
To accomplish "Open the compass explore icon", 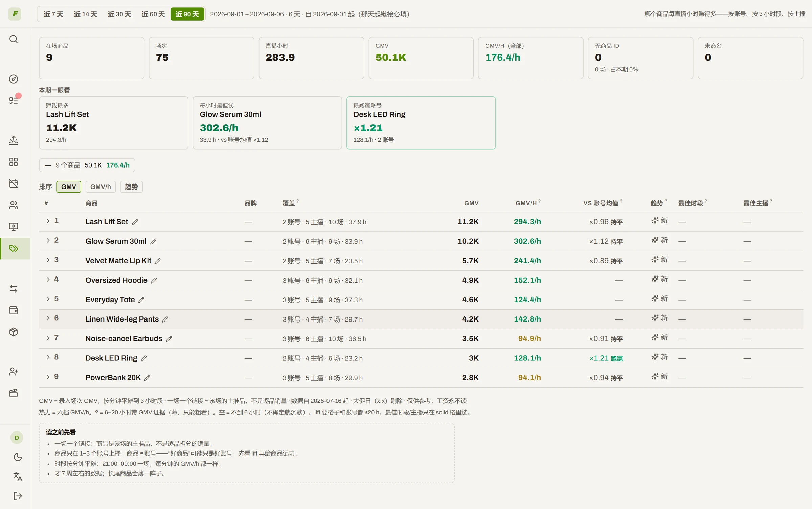I will (14, 79).
